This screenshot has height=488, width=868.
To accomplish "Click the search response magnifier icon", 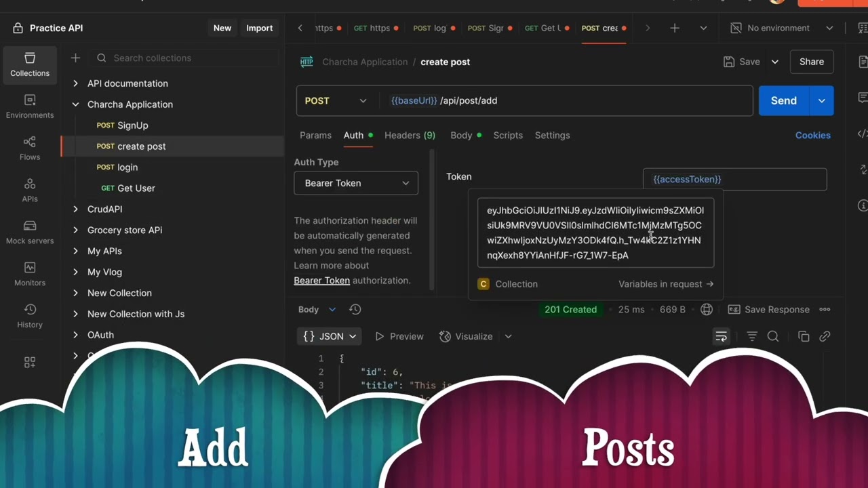I will click(x=773, y=336).
